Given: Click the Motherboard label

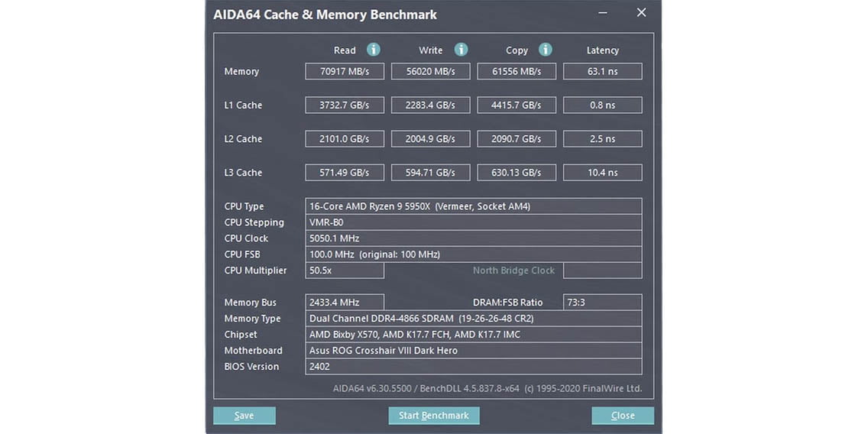Looking at the screenshot, I should pos(254,351).
